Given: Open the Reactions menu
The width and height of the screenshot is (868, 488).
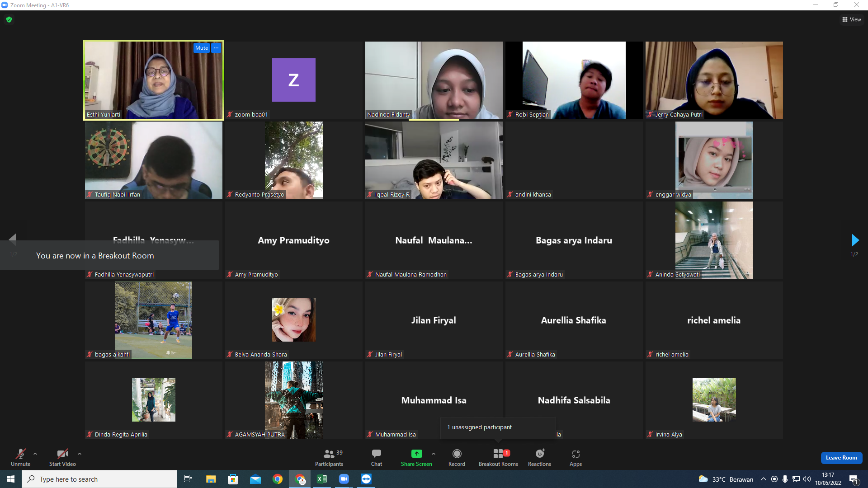Looking at the screenshot, I should [539, 457].
